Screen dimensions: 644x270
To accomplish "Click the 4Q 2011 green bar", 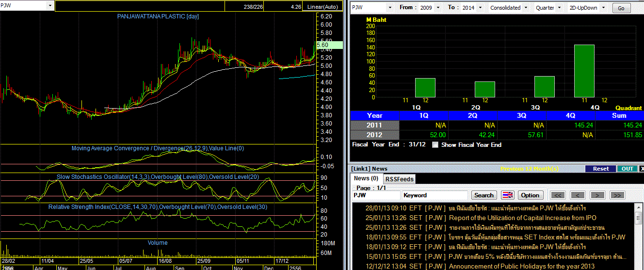I will 584,71.
